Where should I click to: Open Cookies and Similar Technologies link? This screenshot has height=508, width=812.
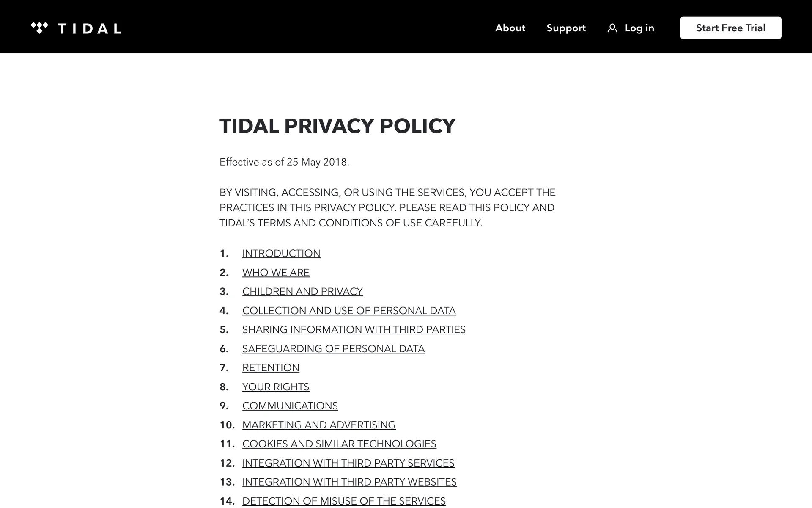[339, 444]
